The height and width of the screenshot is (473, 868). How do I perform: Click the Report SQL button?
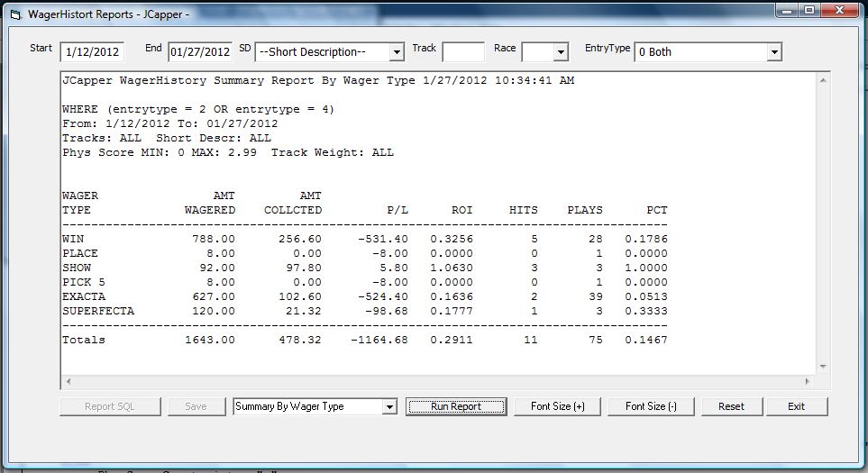[x=110, y=406]
